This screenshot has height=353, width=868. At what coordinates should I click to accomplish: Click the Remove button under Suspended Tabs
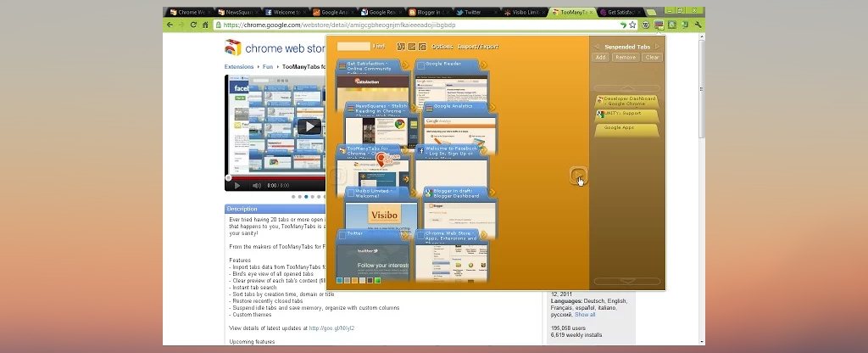point(626,57)
